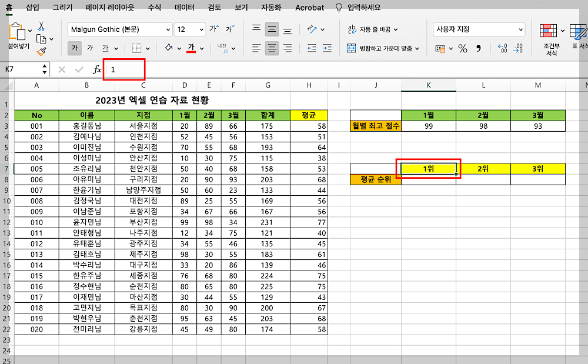Open the 보기 tab

click(241, 7)
